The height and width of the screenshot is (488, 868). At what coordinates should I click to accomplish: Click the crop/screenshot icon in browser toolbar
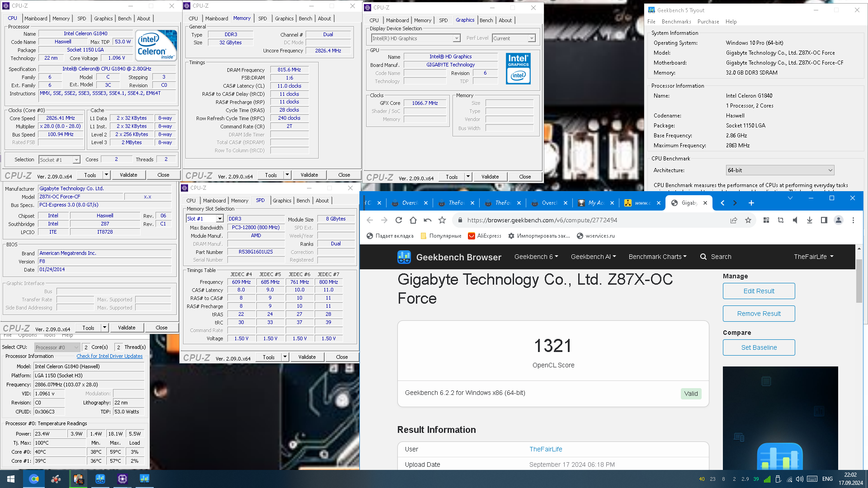coord(780,220)
